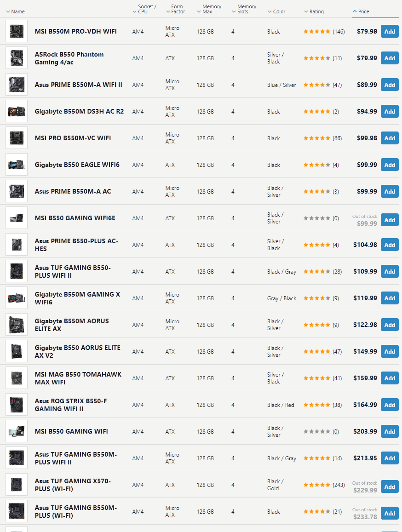The height and width of the screenshot is (532, 402).
Task: Add the Gigabyte B550 EAGLE WIFI6
Action: 390,165
